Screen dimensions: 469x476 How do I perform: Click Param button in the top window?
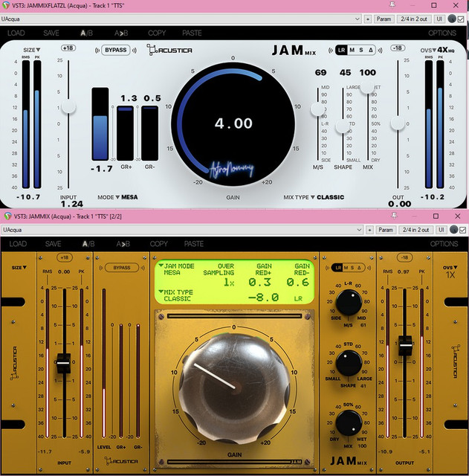coord(384,19)
